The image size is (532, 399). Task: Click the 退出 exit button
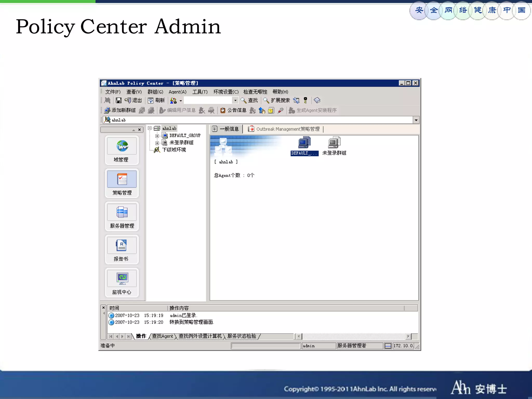[133, 100]
